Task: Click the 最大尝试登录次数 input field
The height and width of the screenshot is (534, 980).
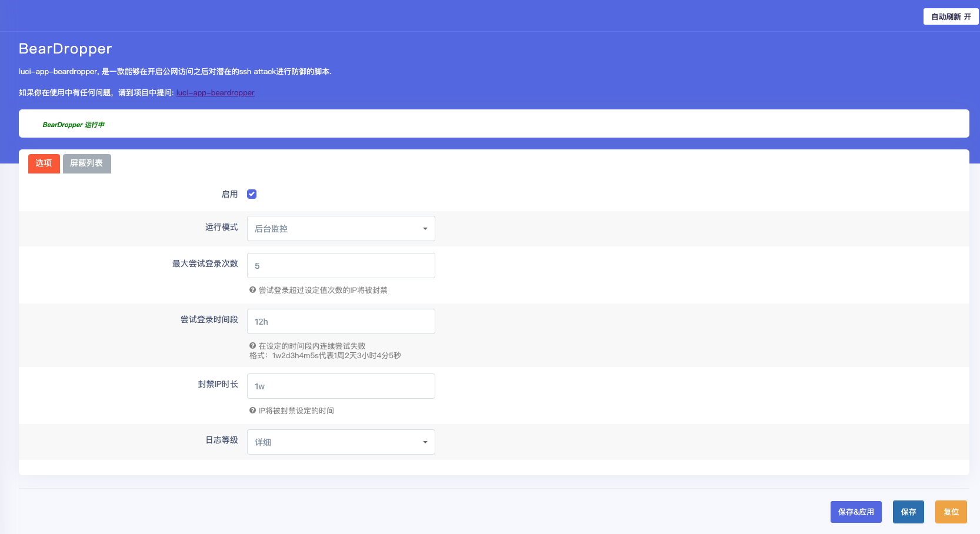Action: coord(341,265)
